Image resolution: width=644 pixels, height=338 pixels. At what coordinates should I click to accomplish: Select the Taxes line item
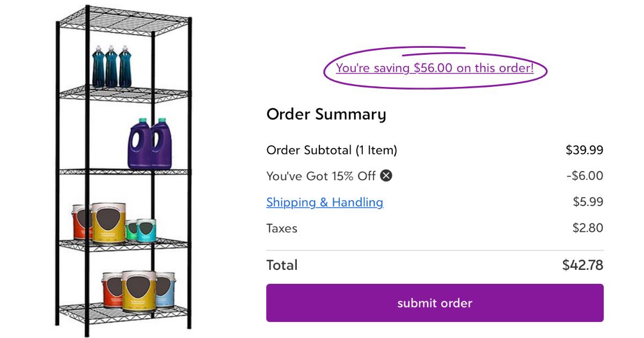(282, 229)
